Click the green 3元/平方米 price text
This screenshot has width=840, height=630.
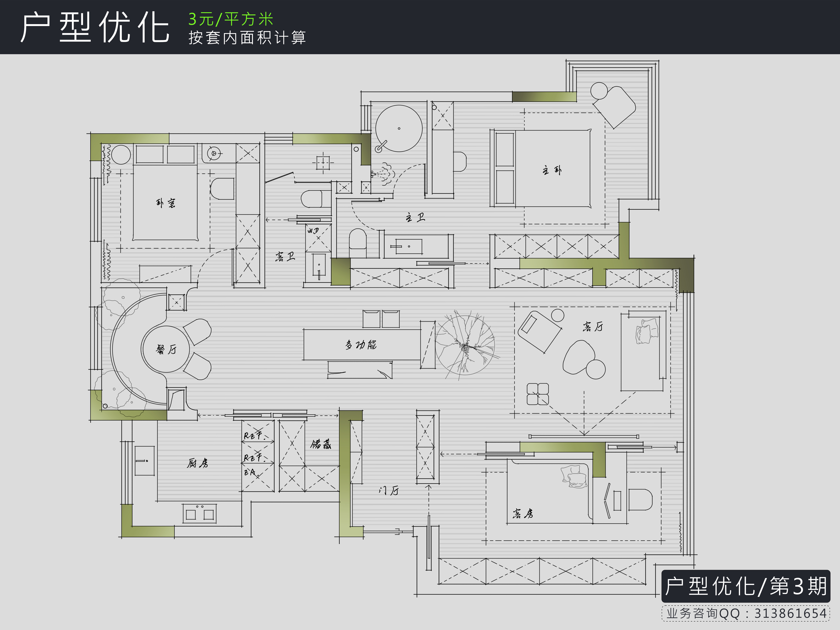[x=231, y=19]
